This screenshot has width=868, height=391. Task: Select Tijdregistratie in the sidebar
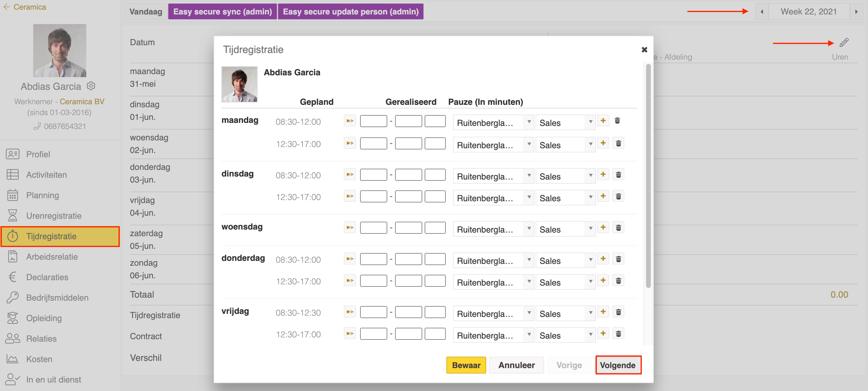point(60,236)
